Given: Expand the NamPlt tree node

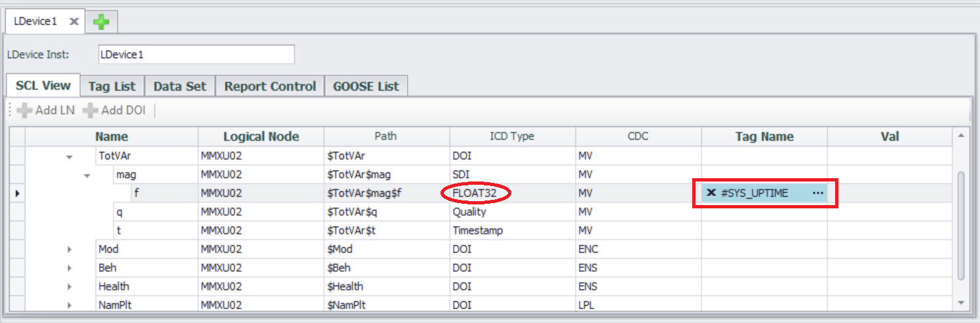Looking at the screenshot, I should (x=69, y=305).
